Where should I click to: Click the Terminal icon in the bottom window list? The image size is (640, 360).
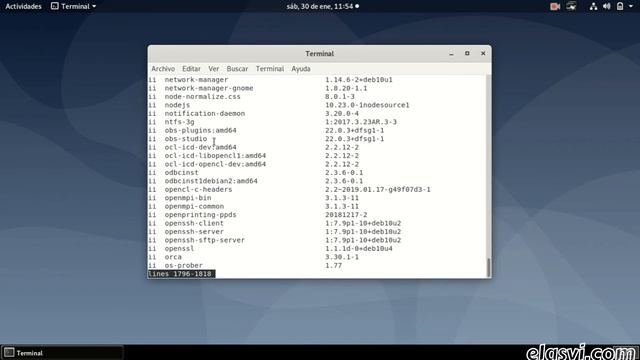coord(9,353)
